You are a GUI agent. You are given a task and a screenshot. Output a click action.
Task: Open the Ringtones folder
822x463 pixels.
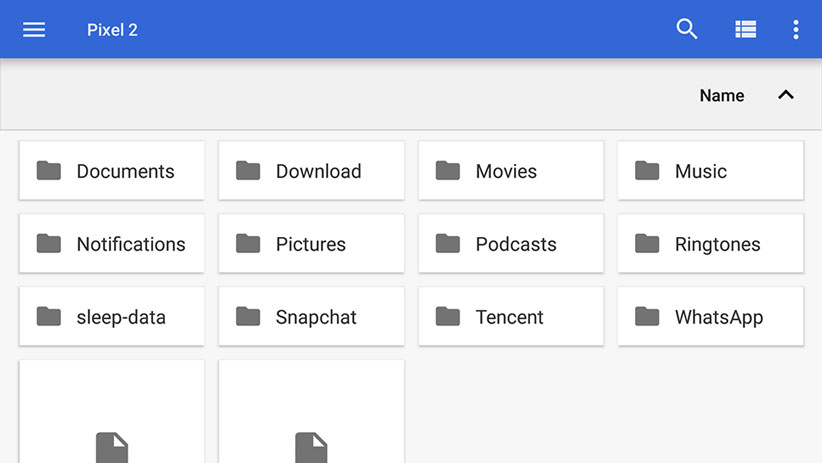[x=710, y=244]
